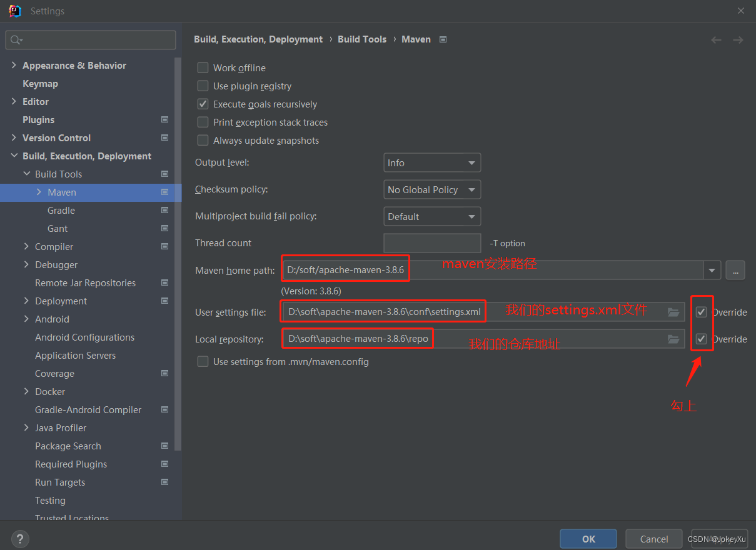The width and height of the screenshot is (756, 550).
Task: Go forward using the right arrow icon
Action: click(x=738, y=40)
